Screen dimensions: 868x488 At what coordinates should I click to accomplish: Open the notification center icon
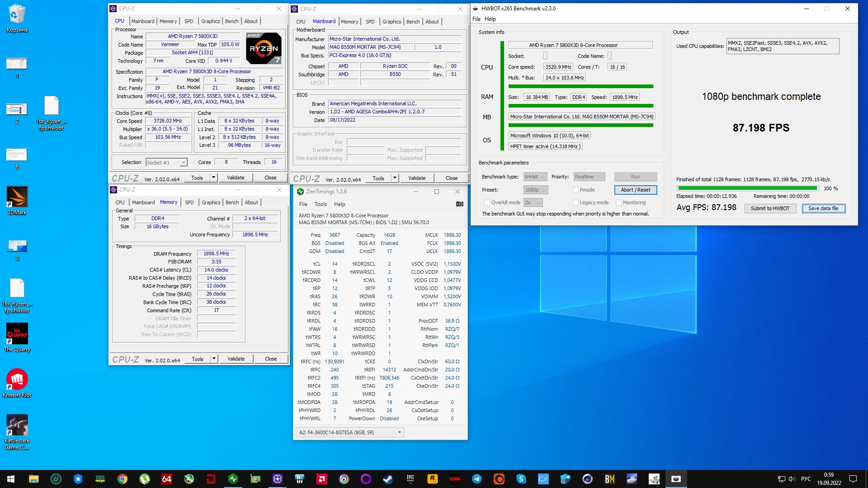pyautogui.click(x=853, y=479)
